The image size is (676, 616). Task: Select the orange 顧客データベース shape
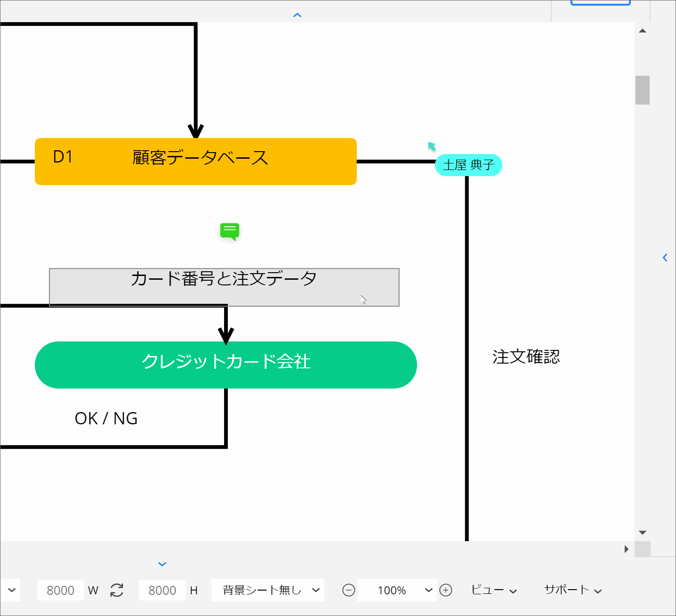coord(196,162)
